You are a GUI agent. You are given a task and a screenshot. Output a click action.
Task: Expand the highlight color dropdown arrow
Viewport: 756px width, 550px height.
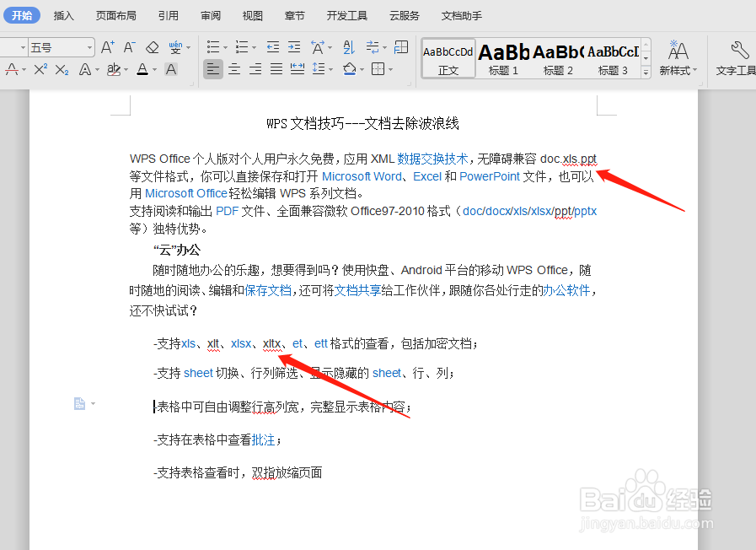[126, 70]
